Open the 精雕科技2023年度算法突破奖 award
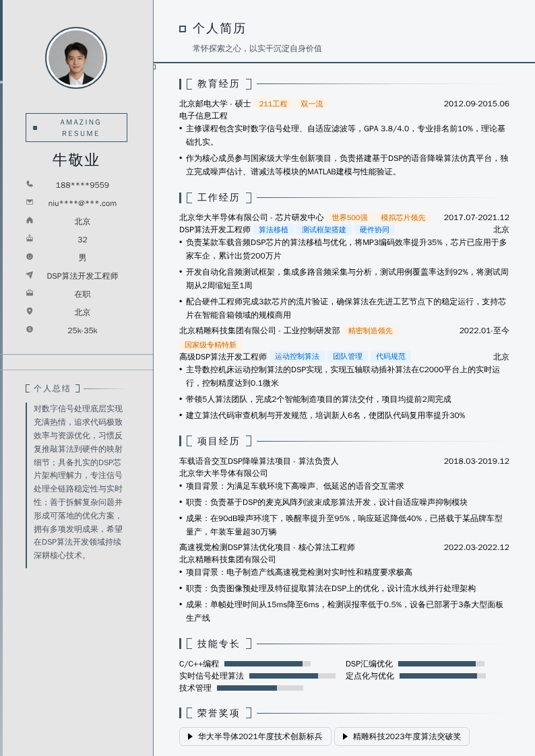Image resolution: width=535 pixels, height=756 pixels. click(x=402, y=736)
